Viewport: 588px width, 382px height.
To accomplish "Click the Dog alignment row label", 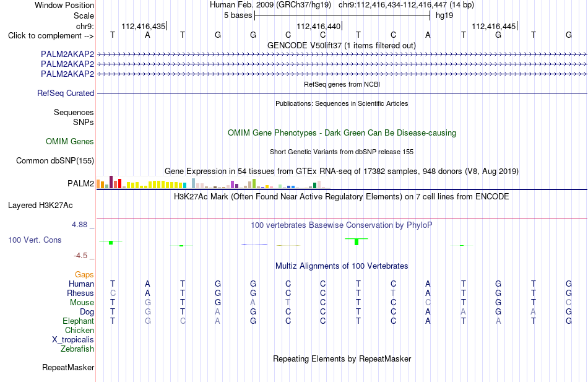I will (87, 312).
